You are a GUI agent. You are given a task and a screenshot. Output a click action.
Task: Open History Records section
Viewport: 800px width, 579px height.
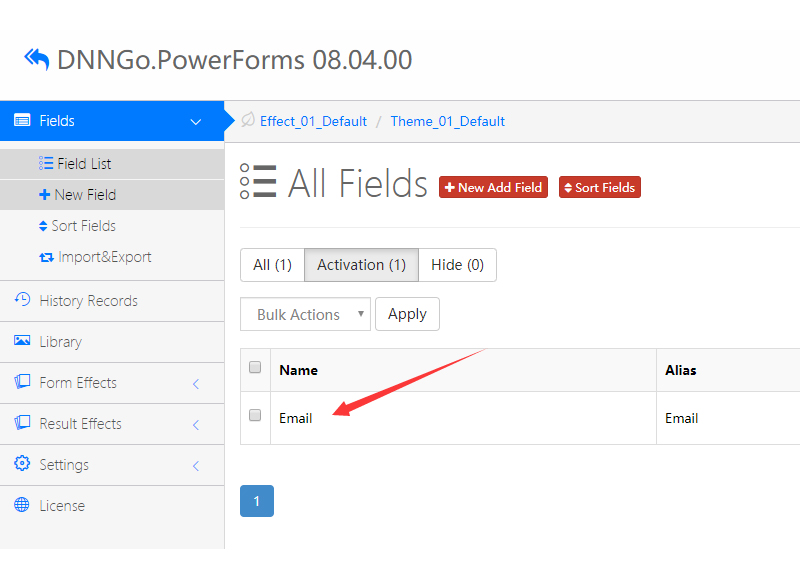point(112,301)
